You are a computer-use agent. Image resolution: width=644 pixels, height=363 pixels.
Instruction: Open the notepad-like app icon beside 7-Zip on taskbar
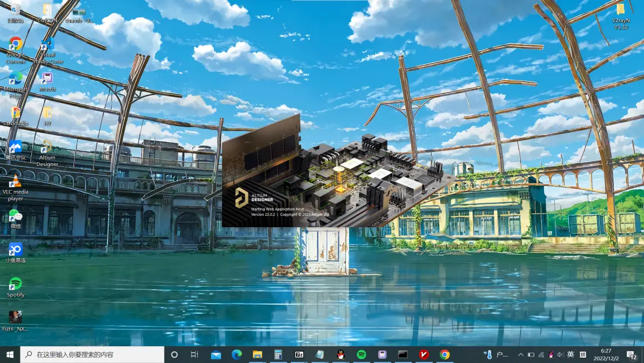click(319, 354)
